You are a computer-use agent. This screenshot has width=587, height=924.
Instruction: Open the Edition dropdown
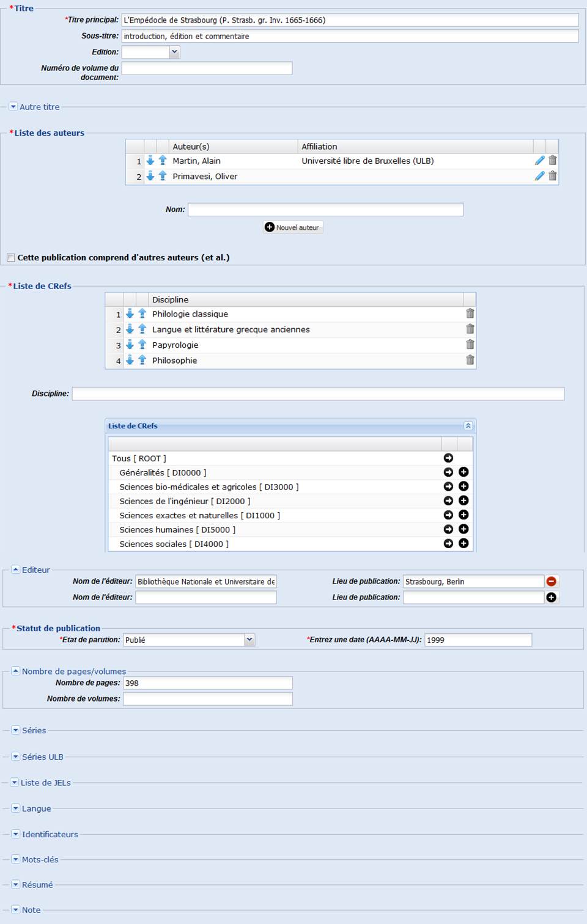pyautogui.click(x=175, y=52)
